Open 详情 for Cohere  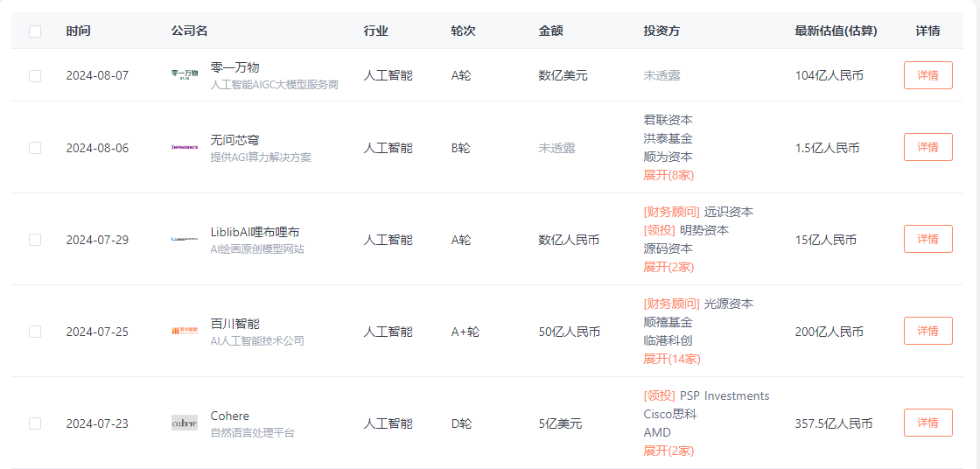coord(928,423)
